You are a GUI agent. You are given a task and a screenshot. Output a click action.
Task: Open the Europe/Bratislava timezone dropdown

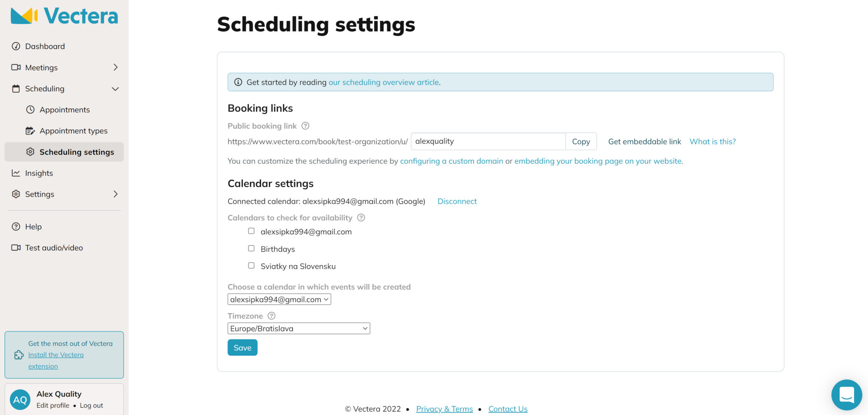299,328
